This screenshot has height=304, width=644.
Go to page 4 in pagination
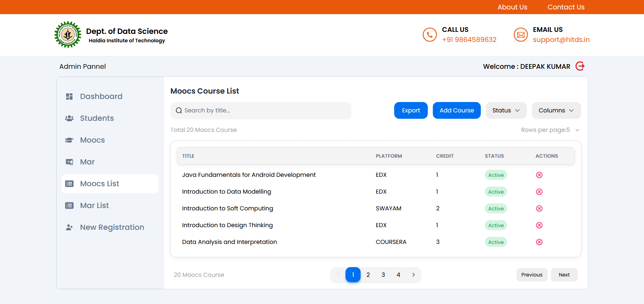(398, 275)
